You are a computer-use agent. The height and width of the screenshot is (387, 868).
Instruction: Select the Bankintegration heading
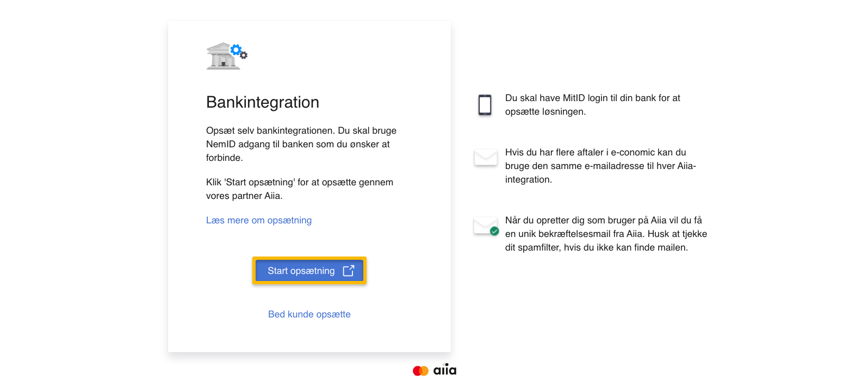[263, 102]
